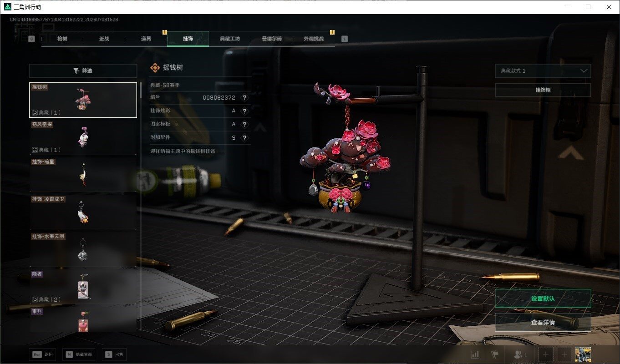Screen dimensions: 620x364
Task: Open the 筛选 filter button
Action: (x=83, y=71)
